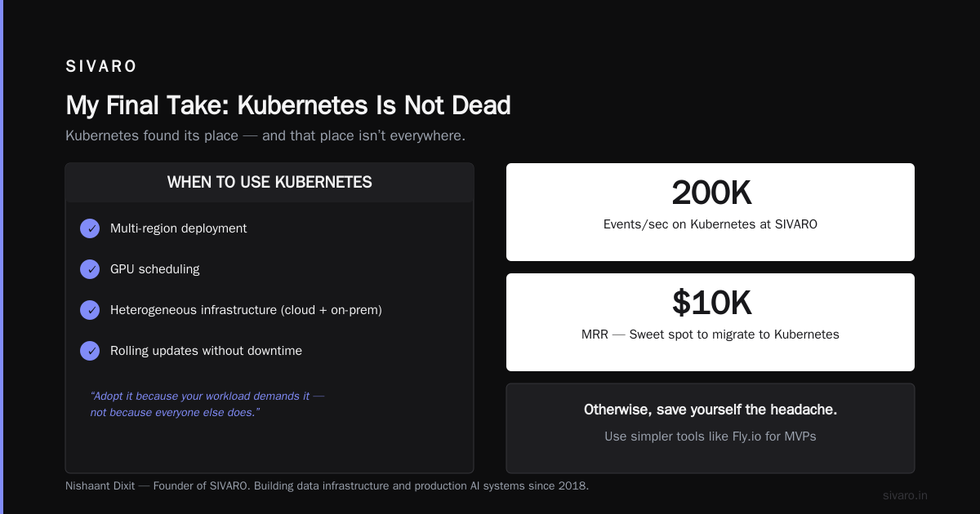980x514 pixels.
Task: Click the Nishaant Dixit author byline
Action: [327, 485]
